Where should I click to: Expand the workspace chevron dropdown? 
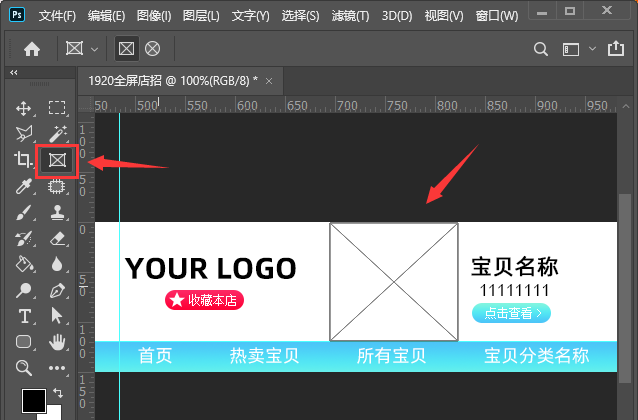click(x=592, y=49)
